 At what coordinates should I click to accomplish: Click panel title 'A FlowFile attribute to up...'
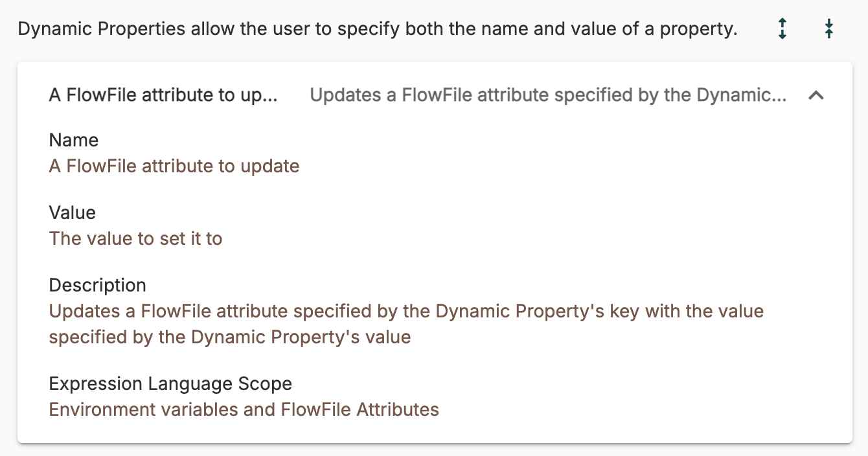point(163,95)
